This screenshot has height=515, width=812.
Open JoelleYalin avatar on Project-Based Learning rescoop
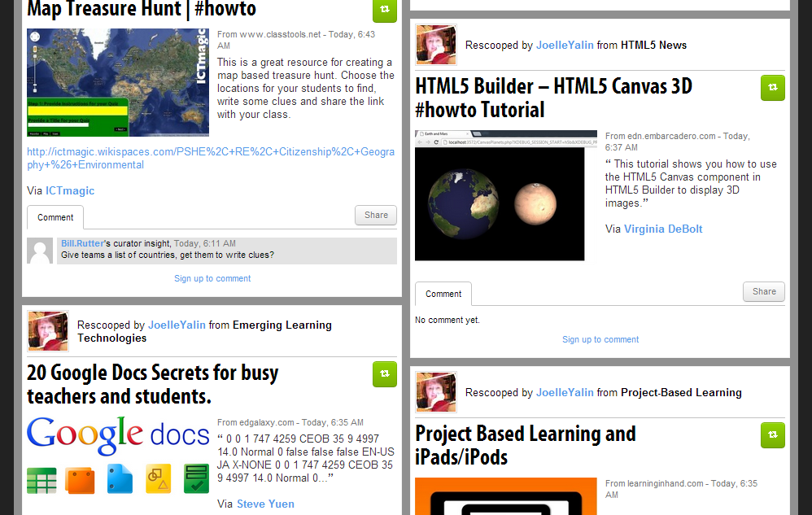pyautogui.click(x=436, y=392)
